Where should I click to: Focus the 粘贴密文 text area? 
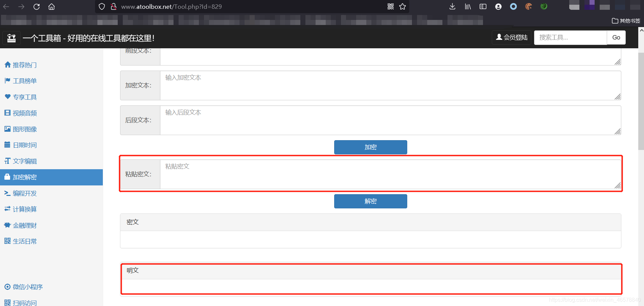coord(390,174)
